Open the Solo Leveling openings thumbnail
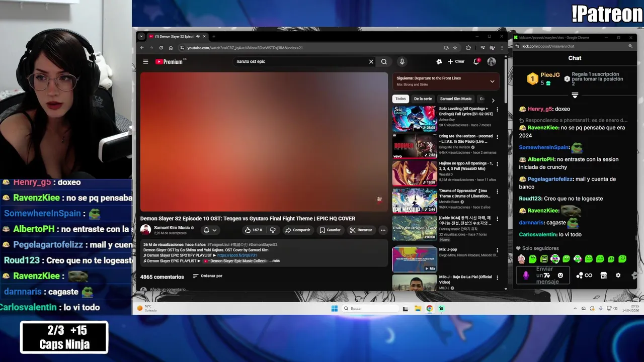Screen dimensions: 644x362 pyautogui.click(x=415, y=119)
